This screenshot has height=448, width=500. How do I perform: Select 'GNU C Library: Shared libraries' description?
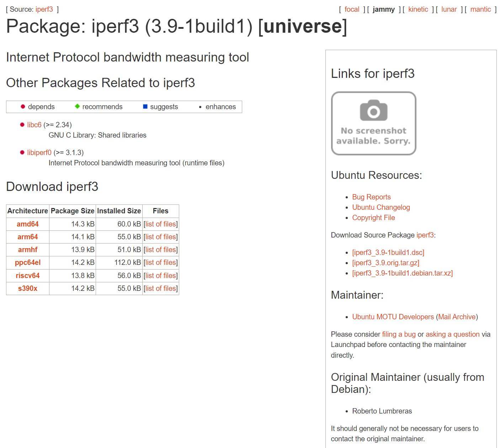pos(97,135)
